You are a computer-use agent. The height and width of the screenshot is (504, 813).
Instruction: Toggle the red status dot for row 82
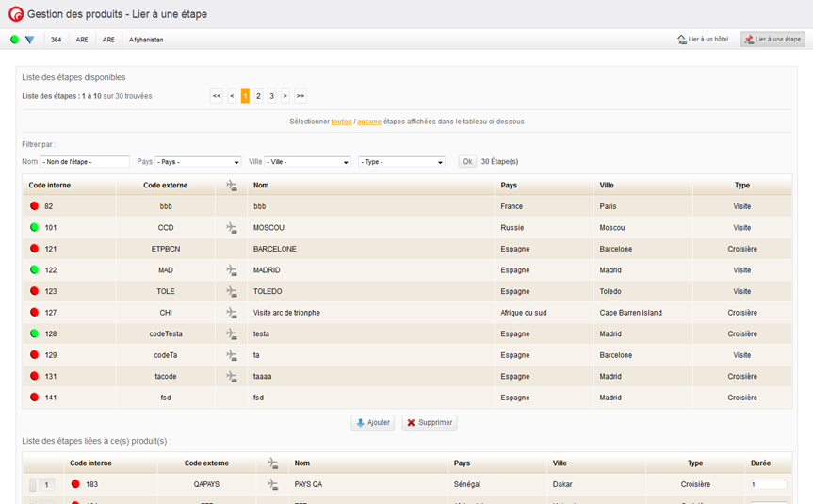(34, 206)
